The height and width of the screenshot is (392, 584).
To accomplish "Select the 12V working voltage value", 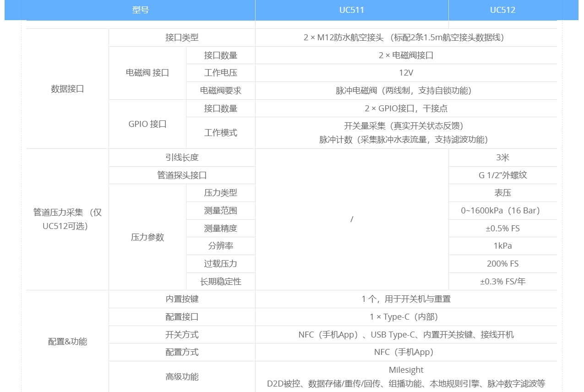I will [406, 73].
